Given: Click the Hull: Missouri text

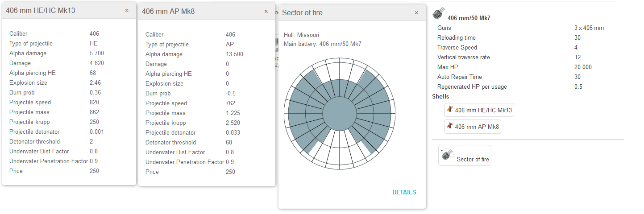Looking at the screenshot, I should (301, 35).
